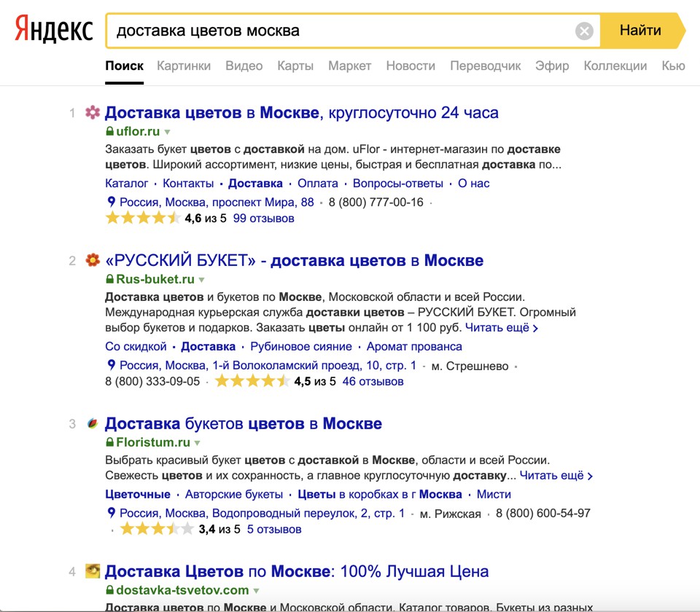700x612 pixels.
Task: Click the map pin by Волоколамский проезд address
Action: [111, 365]
